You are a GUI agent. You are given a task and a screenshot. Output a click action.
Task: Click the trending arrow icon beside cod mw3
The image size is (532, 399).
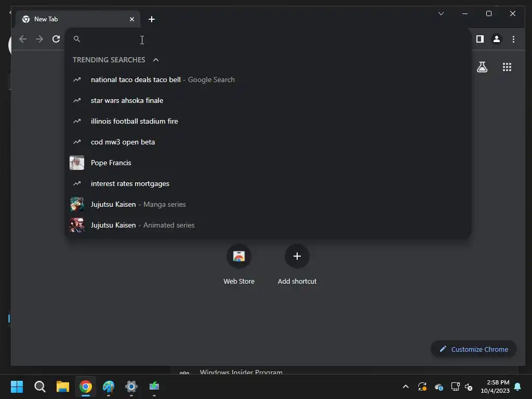tap(77, 142)
